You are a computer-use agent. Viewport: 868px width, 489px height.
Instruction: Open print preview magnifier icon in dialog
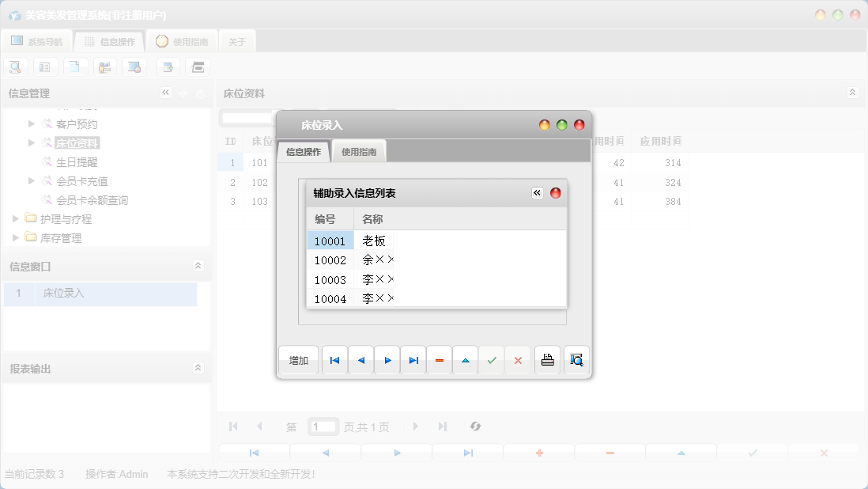pyautogui.click(x=576, y=361)
